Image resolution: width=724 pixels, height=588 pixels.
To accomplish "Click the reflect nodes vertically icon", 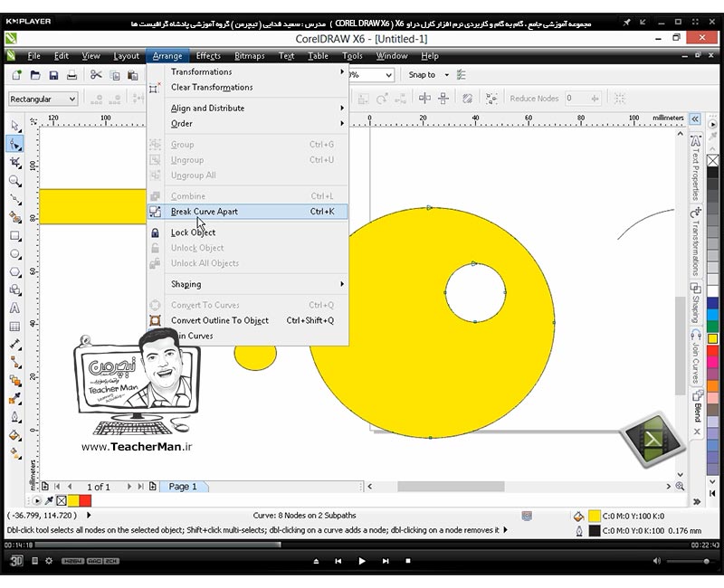I will tap(443, 98).
